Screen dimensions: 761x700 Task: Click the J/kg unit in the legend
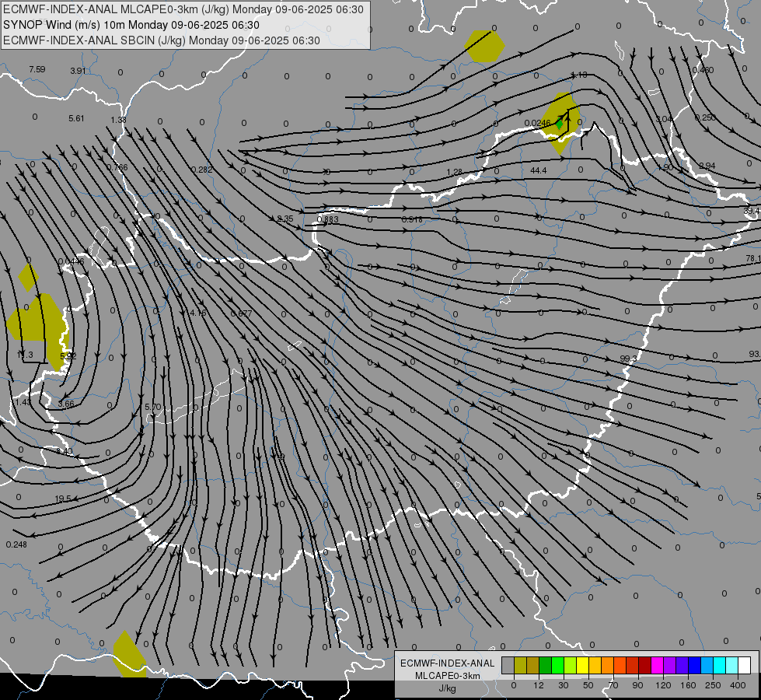click(x=447, y=688)
